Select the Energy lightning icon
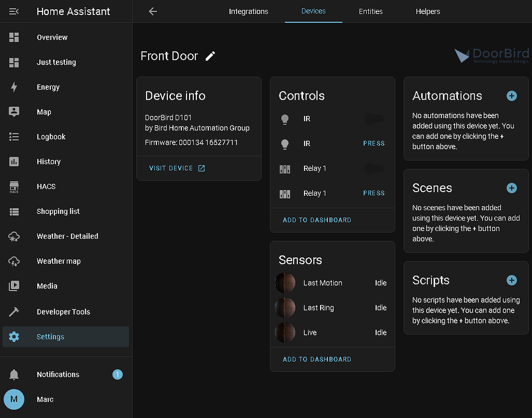The image size is (532, 418). (14, 87)
